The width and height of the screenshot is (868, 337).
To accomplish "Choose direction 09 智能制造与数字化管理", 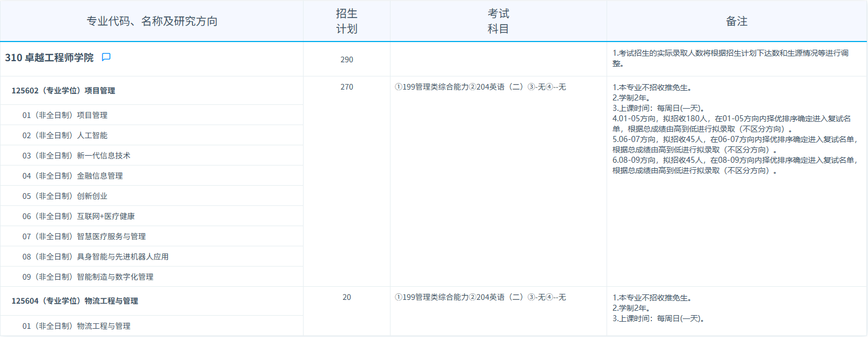I will tap(88, 277).
